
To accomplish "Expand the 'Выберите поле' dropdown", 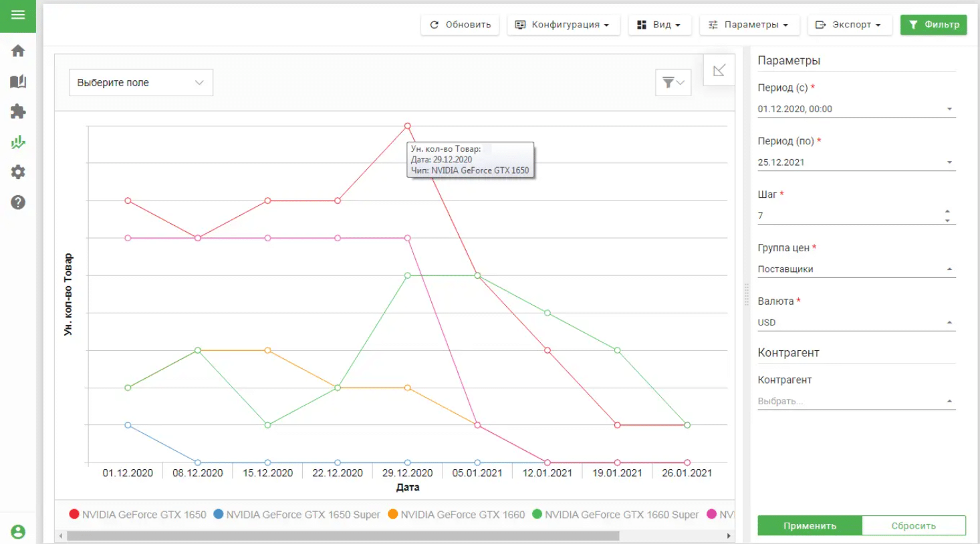I will tap(141, 83).
